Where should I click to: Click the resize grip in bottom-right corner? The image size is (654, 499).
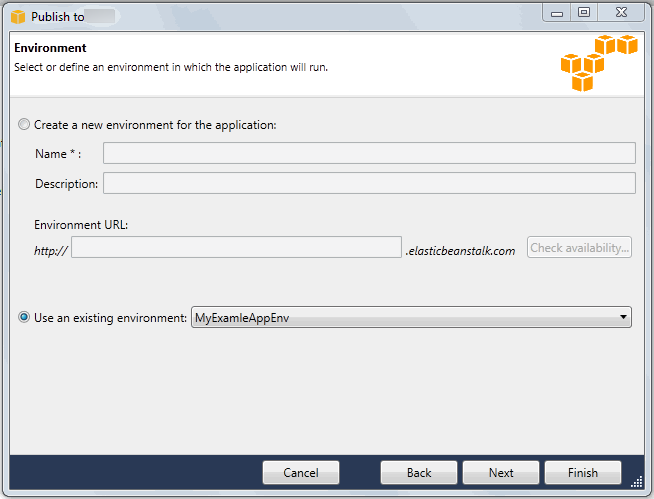(x=636, y=481)
